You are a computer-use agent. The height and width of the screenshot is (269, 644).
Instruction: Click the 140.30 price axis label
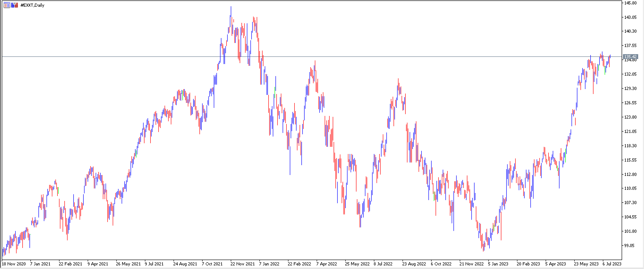631,31
